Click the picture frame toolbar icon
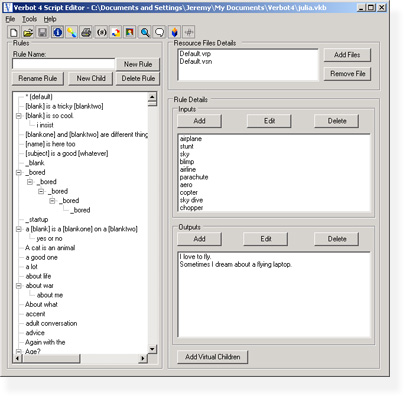Image resolution: width=413 pixels, height=400 pixels. click(x=130, y=32)
